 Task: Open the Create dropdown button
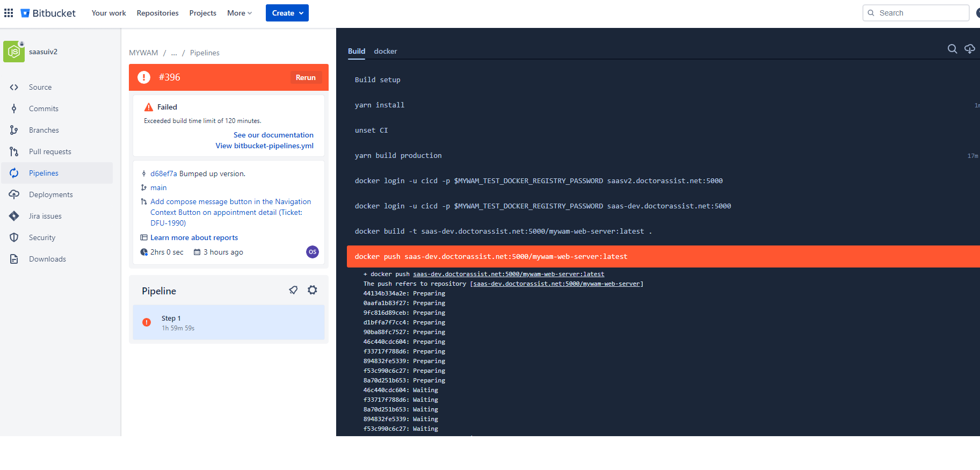pos(287,13)
